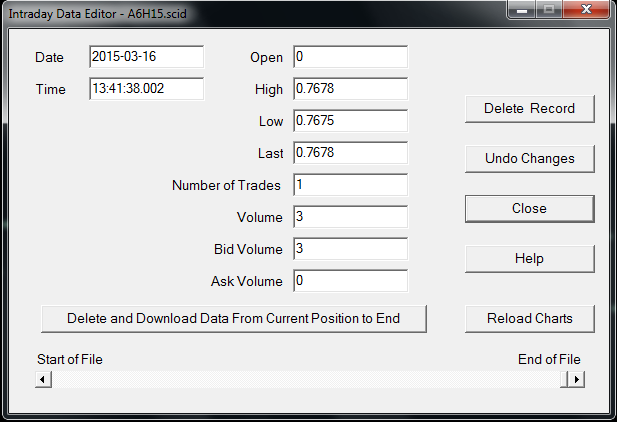Click the Low price field
This screenshot has width=617, height=422.
350,120
